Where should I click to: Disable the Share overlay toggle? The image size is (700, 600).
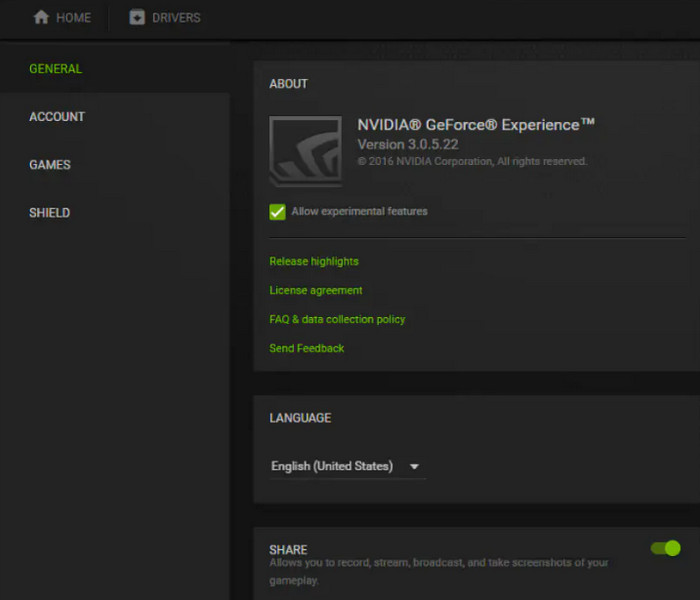click(x=665, y=548)
